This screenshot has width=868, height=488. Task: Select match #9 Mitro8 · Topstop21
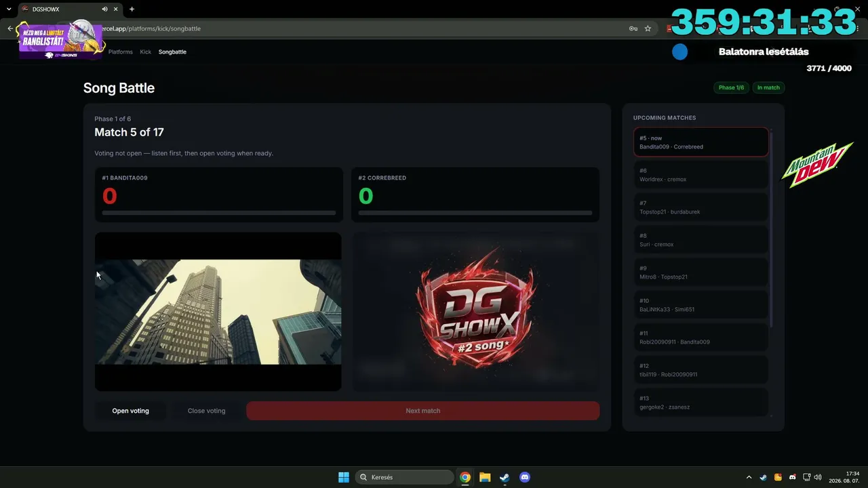tap(701, 272)
